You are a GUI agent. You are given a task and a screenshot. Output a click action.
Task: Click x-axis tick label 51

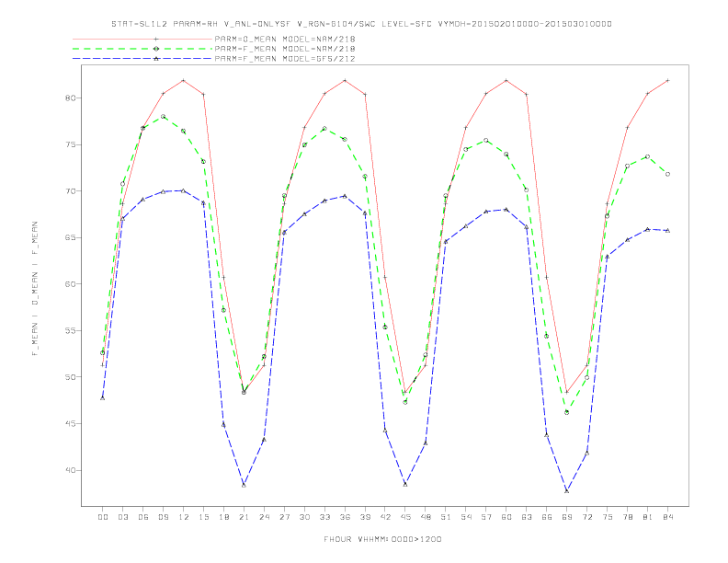[446, 517]
